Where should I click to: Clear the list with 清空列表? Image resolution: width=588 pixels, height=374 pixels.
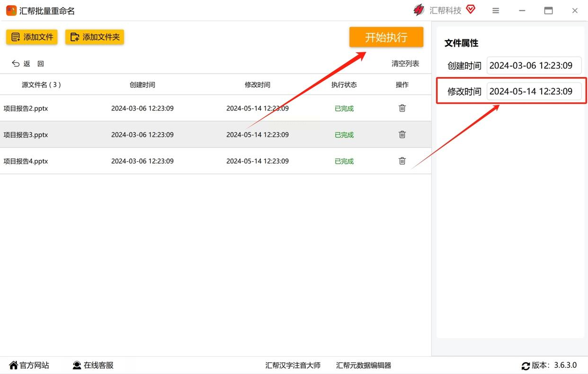point(405,63)
